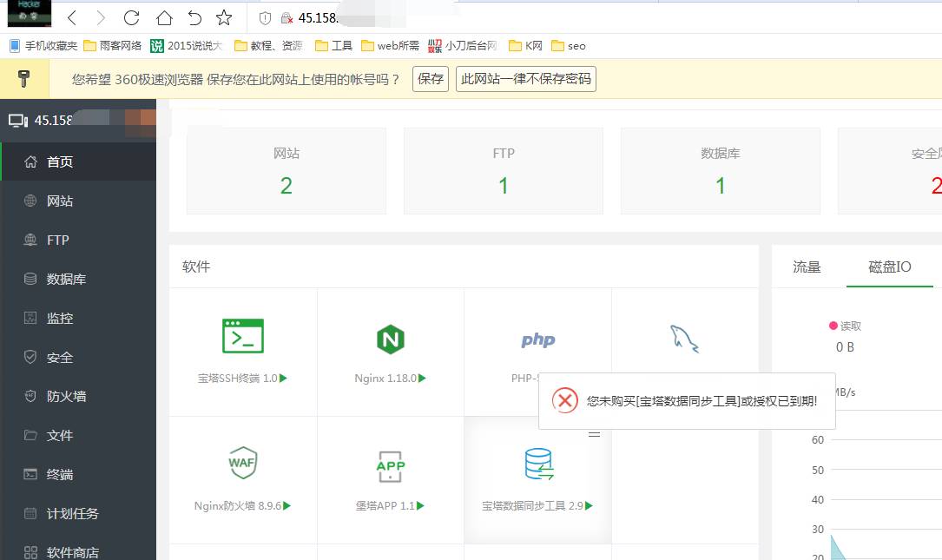Go to browser home page icon
The height and width of the screenshot is (560, 942).
coord(163,17)
